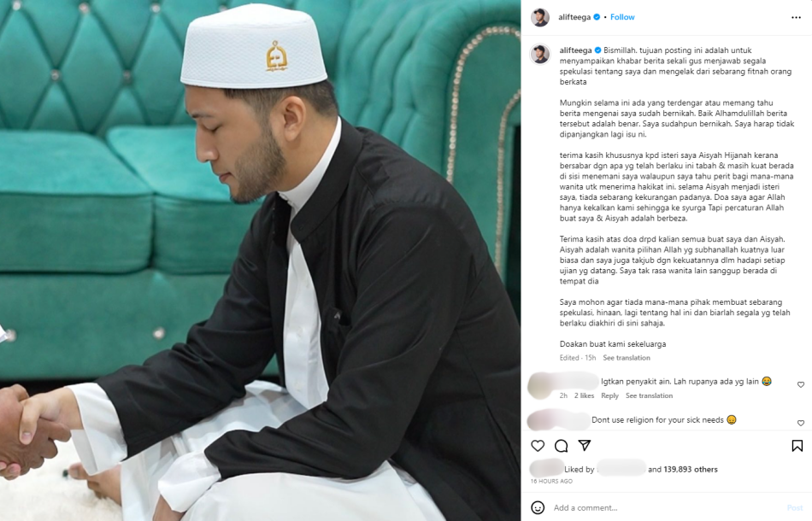Open the emoji picker smiley icon

(538, 507)
